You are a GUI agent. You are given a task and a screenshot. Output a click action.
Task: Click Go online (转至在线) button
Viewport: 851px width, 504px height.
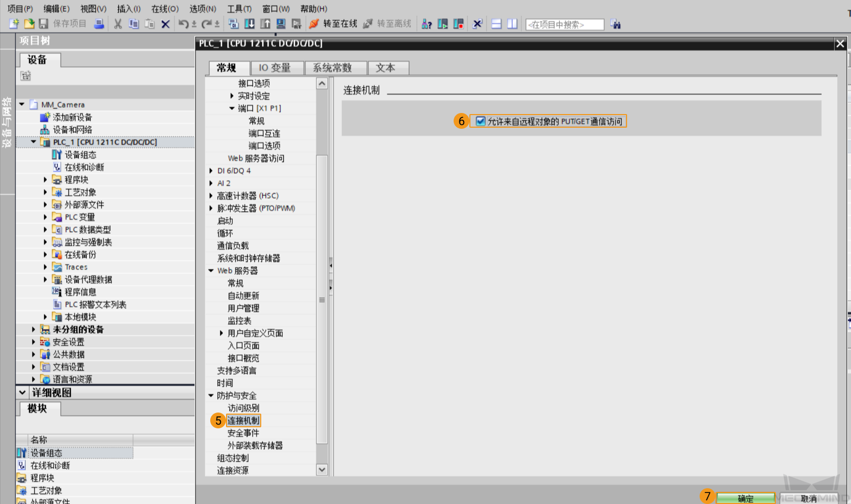tap(333, 24)
